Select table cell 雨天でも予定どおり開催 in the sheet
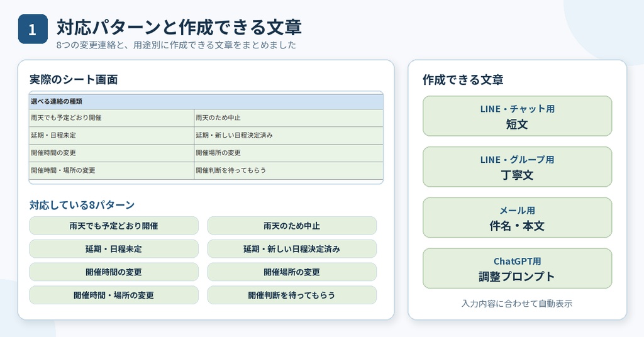Screen dimensions: 644x337 click(x=111, y=118)
